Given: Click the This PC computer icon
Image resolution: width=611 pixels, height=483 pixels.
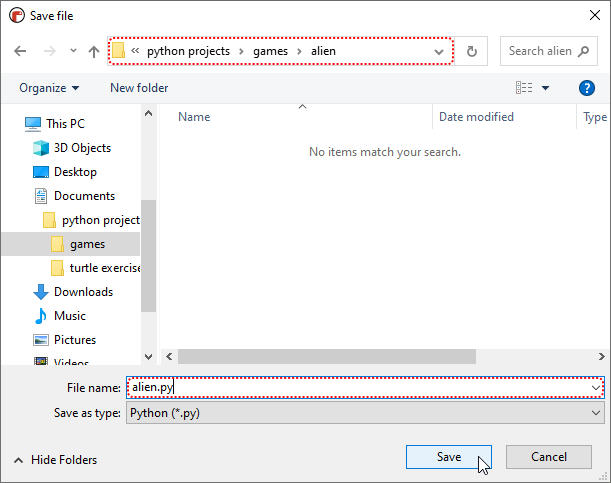Looking at the screenshot, I should [33, 124].
